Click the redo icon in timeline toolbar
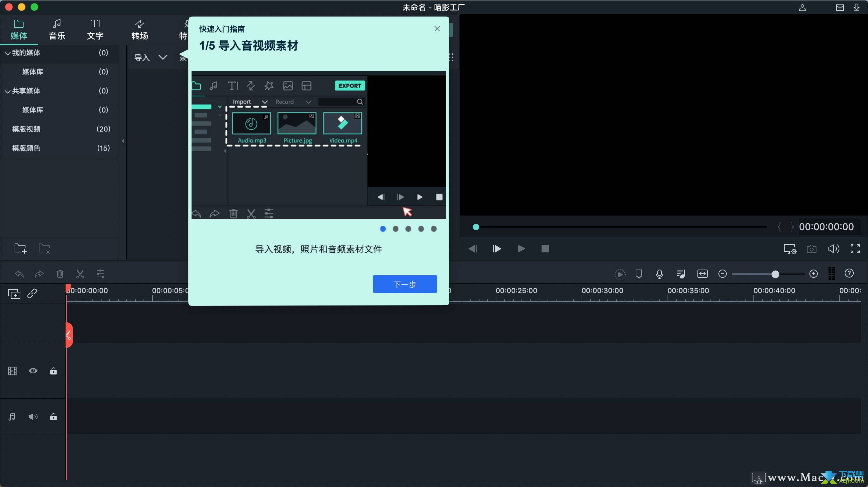Screen dimensions: 868x487 coord(39,274)
